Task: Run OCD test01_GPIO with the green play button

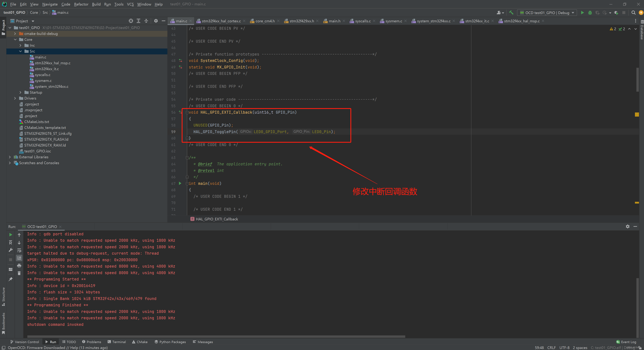Action: [582, 12]
